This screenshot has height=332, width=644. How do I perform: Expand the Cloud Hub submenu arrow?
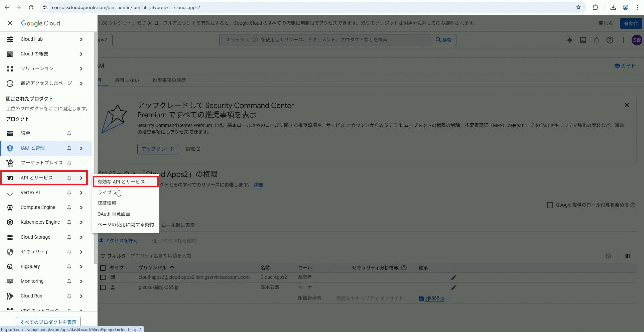click(x=81, y=39)
